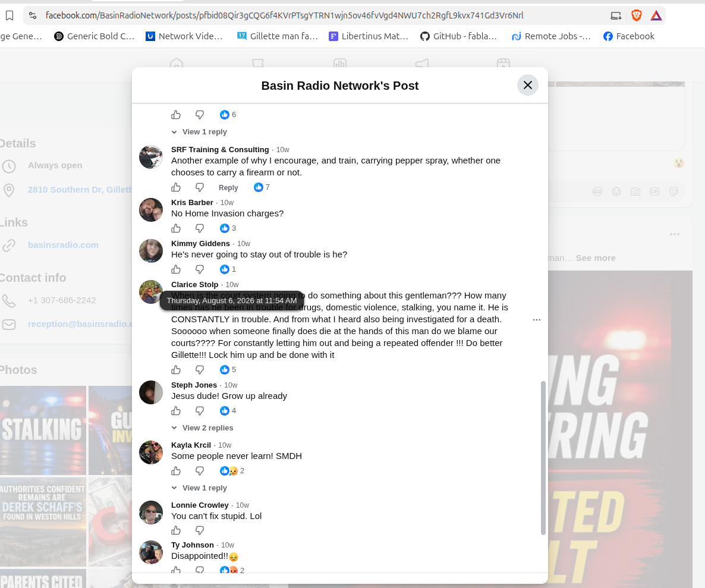Thumbs down Kayla Krcil's comment
This screenshot has height=588, width=705.
[x=200, y=471]
